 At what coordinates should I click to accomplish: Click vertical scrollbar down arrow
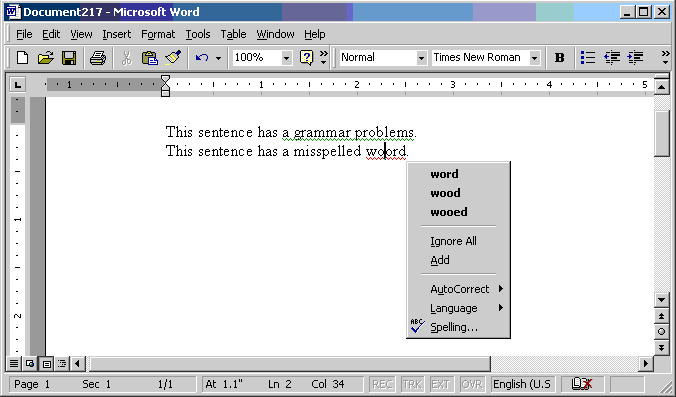point(661,300)
